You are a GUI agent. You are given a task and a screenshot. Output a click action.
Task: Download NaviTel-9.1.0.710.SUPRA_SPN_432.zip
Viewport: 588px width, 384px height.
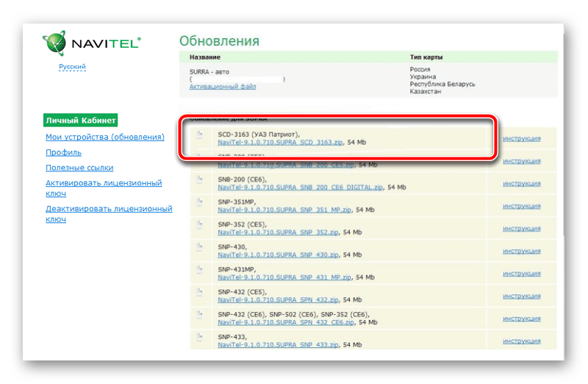click(x=279, y=300)
